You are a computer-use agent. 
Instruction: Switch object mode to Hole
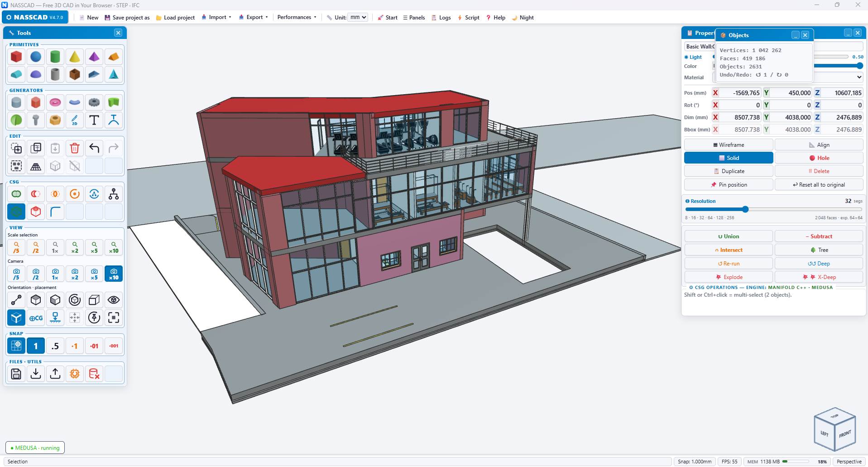pyautogui.click(x=819, y=158)
